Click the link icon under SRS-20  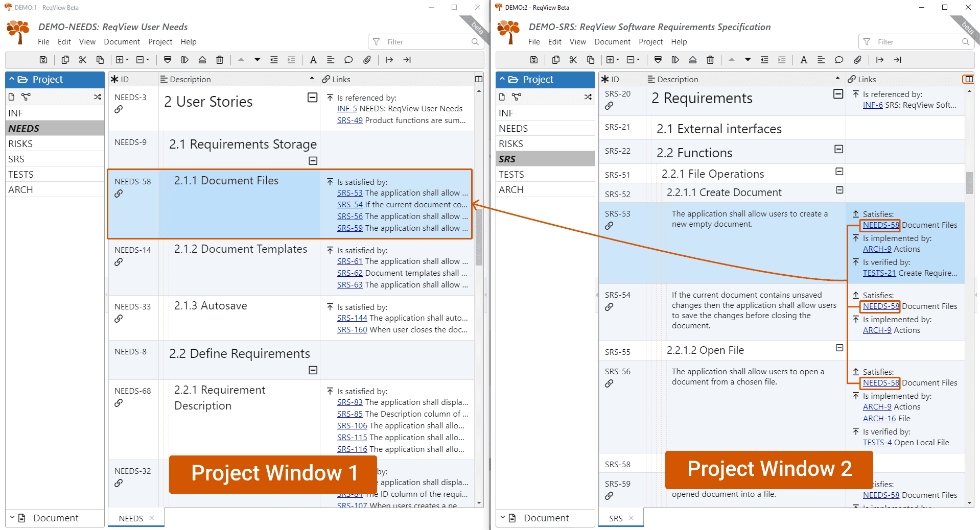coord(609,106)
